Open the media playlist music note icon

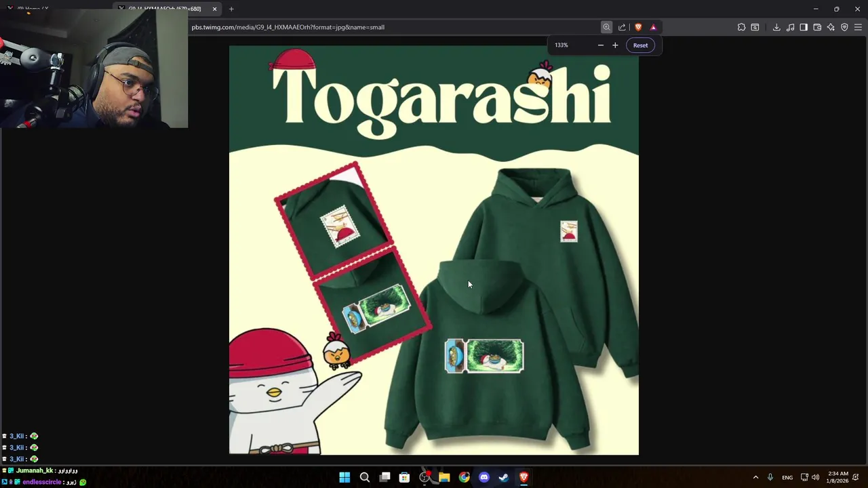pos(790,27)
